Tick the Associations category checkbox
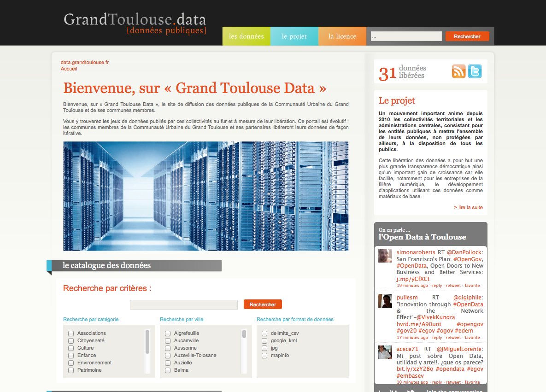Image resolution: width=546 pixels, height=392 pixels. (x=71, y=333)
